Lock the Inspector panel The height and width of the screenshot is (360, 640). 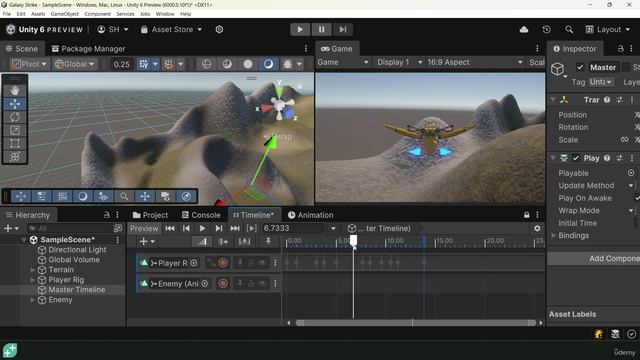[x=620, y=49]
